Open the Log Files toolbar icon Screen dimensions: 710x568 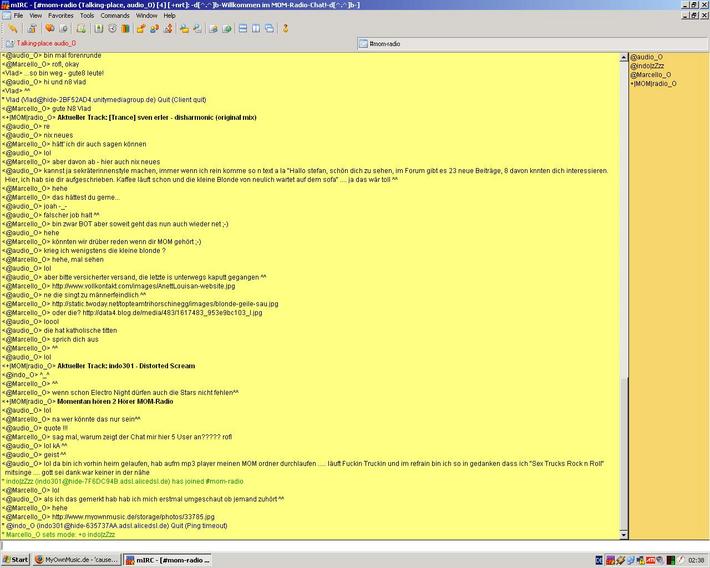point(197,29)
